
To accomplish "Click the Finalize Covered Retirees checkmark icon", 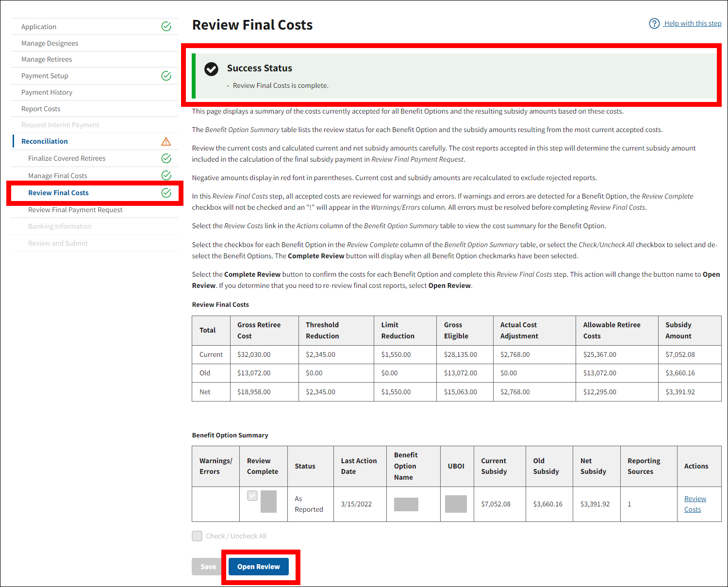I will (x=166, y=158).
